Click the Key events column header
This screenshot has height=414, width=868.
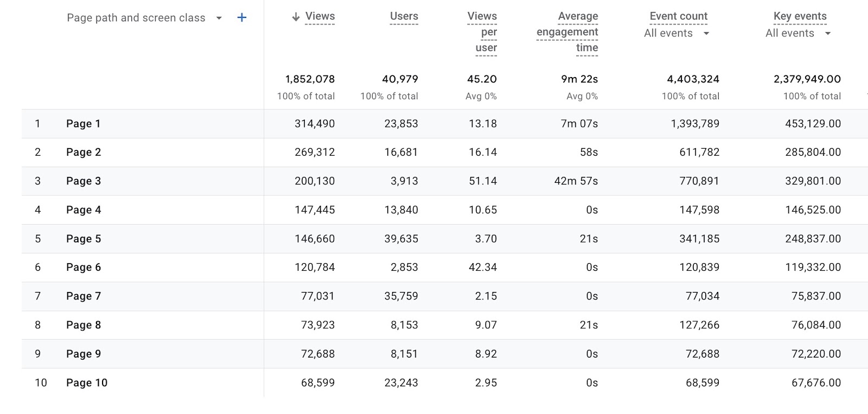click(800, 16)
